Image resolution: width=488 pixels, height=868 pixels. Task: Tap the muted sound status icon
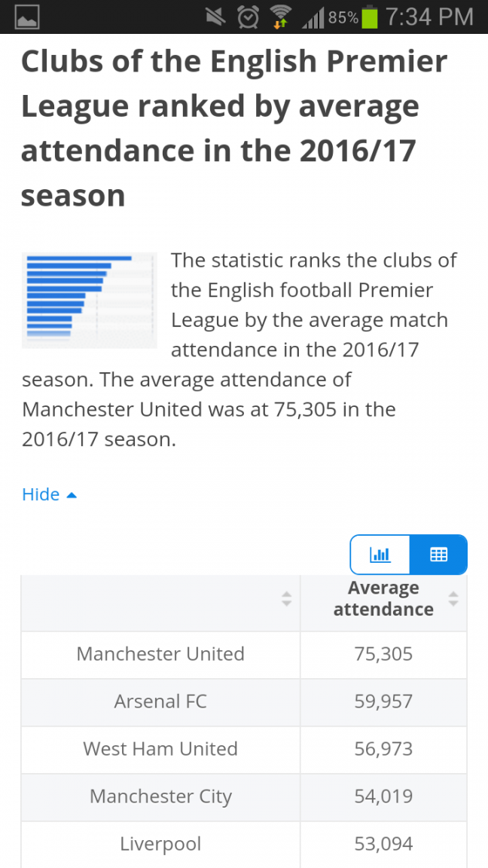pos(215,18)
